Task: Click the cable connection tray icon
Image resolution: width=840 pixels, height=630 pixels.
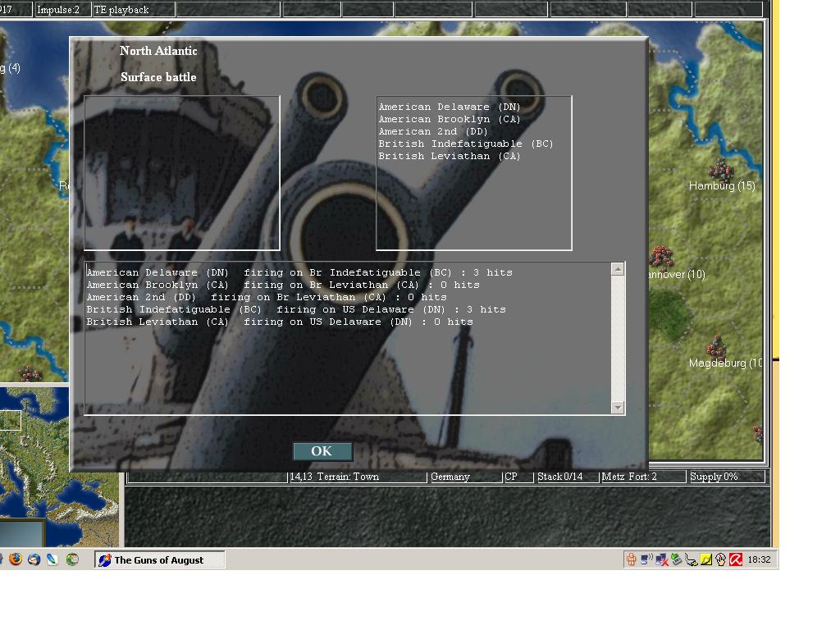Action: [692, 559]
